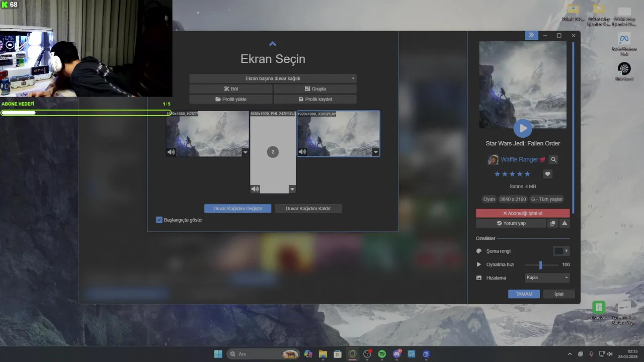Open the volume tray icon
644x362 pixels.
[x=609, y=354]
